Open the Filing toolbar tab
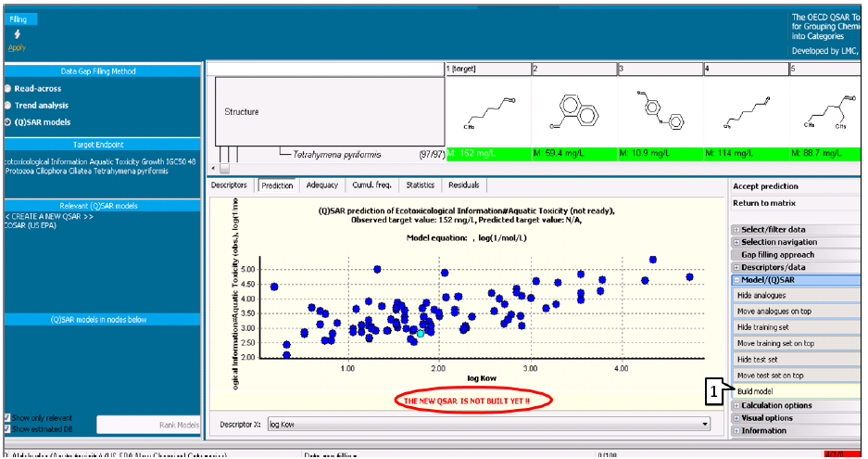 pyautogui.click(x=18, y=19)
